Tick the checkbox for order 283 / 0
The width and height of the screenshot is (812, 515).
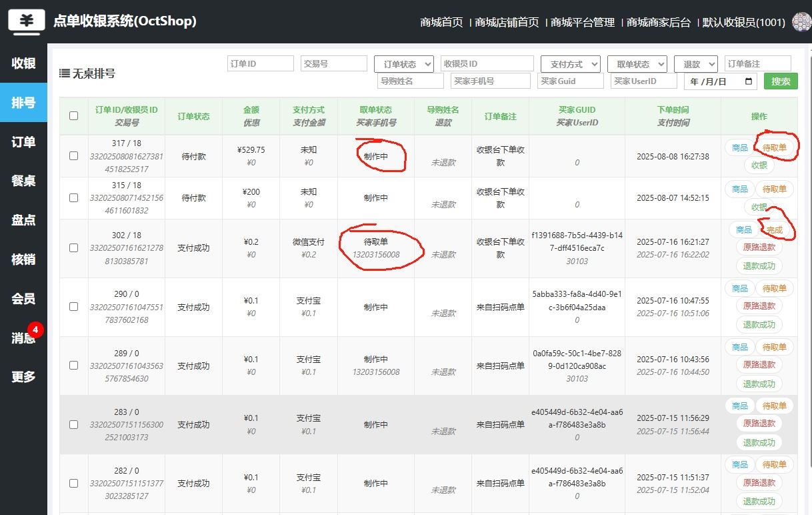click(73, 424)
